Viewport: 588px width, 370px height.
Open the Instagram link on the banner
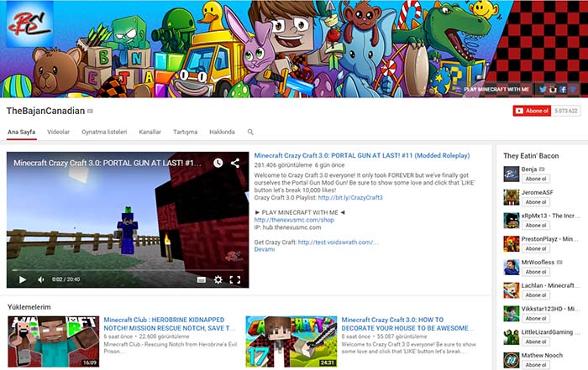click(x=554, y=89)
